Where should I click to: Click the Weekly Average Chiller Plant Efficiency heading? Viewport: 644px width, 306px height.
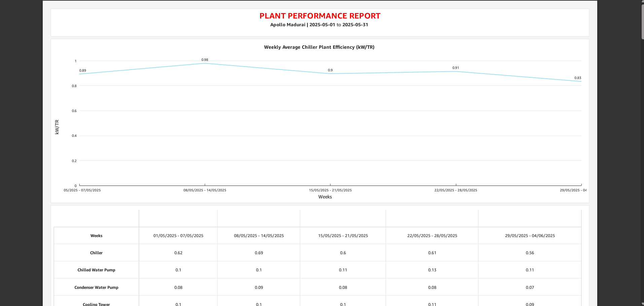click(x=319, y=47)
